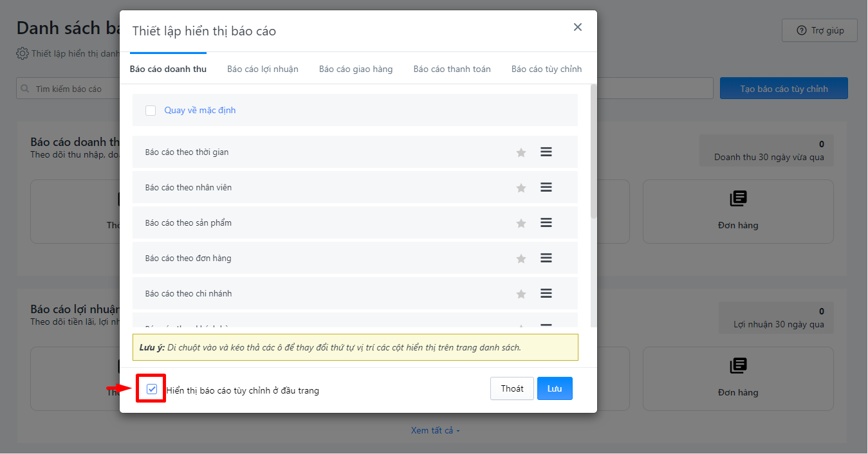The height and width of the screenshot is (454, 868).
Task: Expand the "Xem tất cả" section
Action: tap(436, 430)
